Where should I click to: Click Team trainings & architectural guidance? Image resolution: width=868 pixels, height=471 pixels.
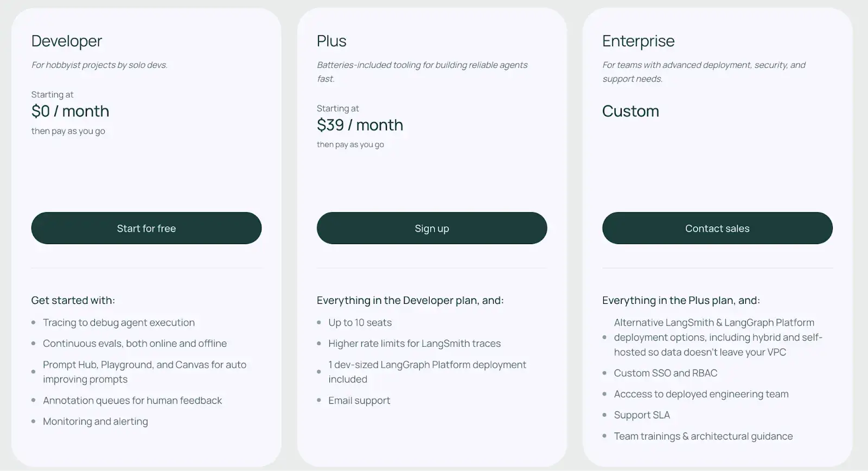click(703, 436)
